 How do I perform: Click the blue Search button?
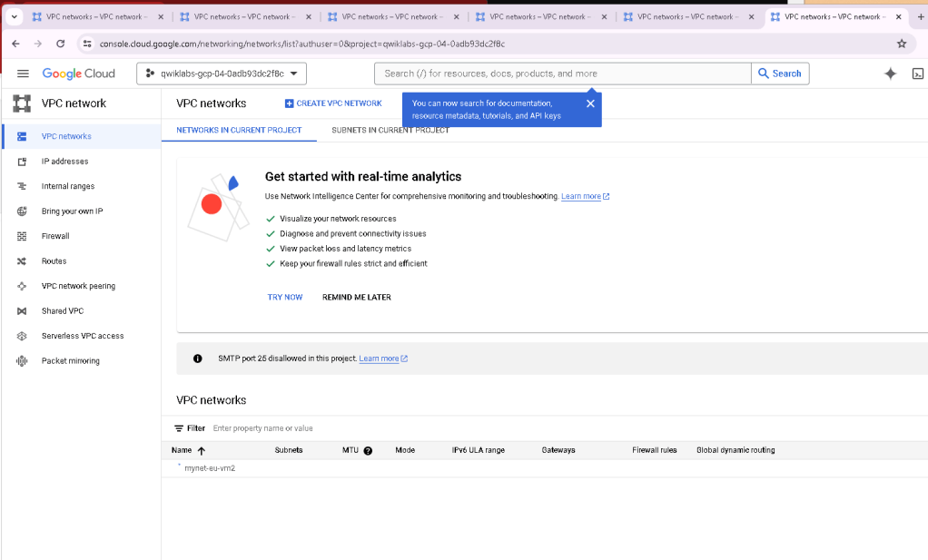click(x=780, y=74)
